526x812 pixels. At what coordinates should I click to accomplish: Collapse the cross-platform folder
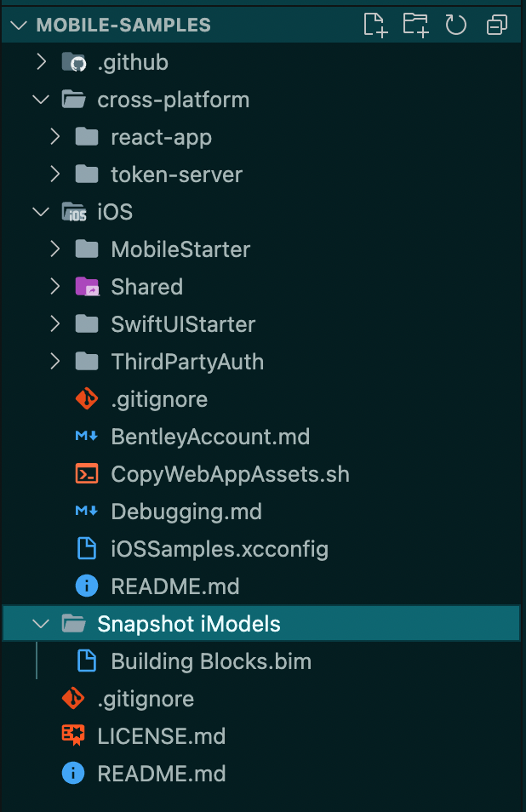tap(40, 100)
